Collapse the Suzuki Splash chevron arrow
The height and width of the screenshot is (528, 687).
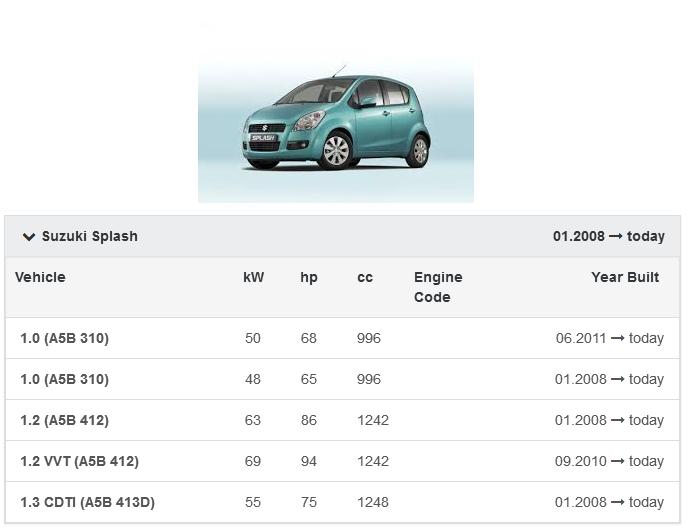tap(28, 237)
